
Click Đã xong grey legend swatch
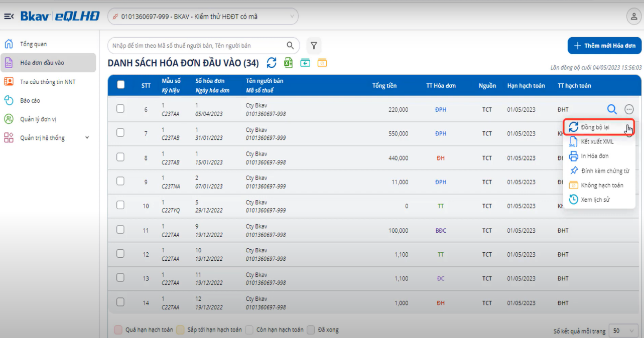coord(311,330)
